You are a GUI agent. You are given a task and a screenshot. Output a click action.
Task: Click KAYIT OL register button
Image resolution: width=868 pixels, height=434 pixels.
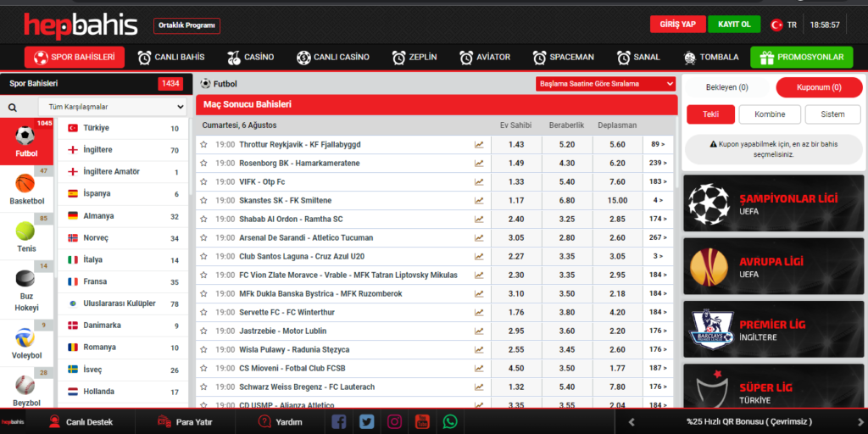(x=734, y=25)
